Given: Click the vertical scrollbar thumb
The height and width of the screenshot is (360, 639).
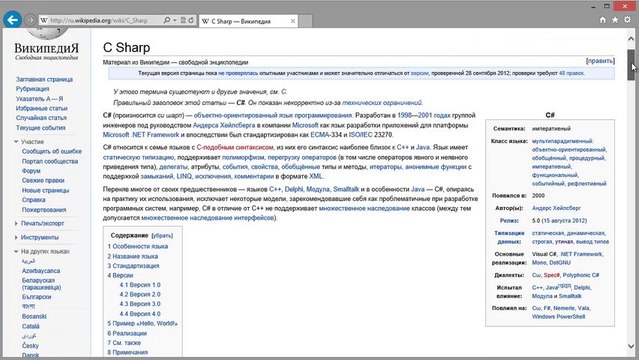Looking at the screenshot, I should click(631, 64).
